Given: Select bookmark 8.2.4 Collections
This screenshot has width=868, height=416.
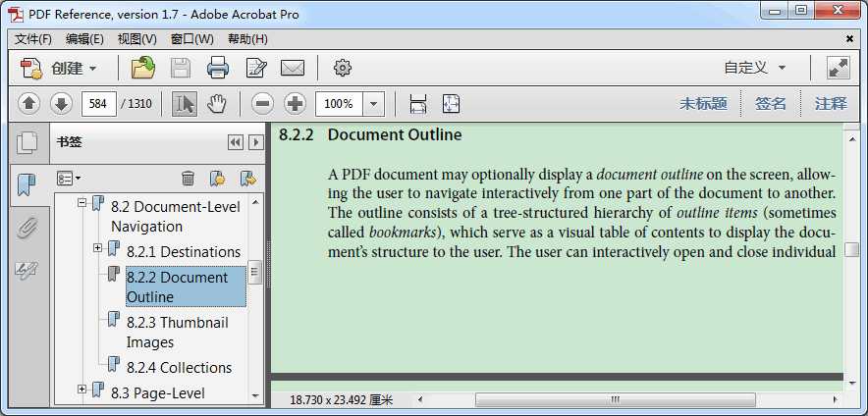Looking at the screenshot, I should tap(179, 367).
